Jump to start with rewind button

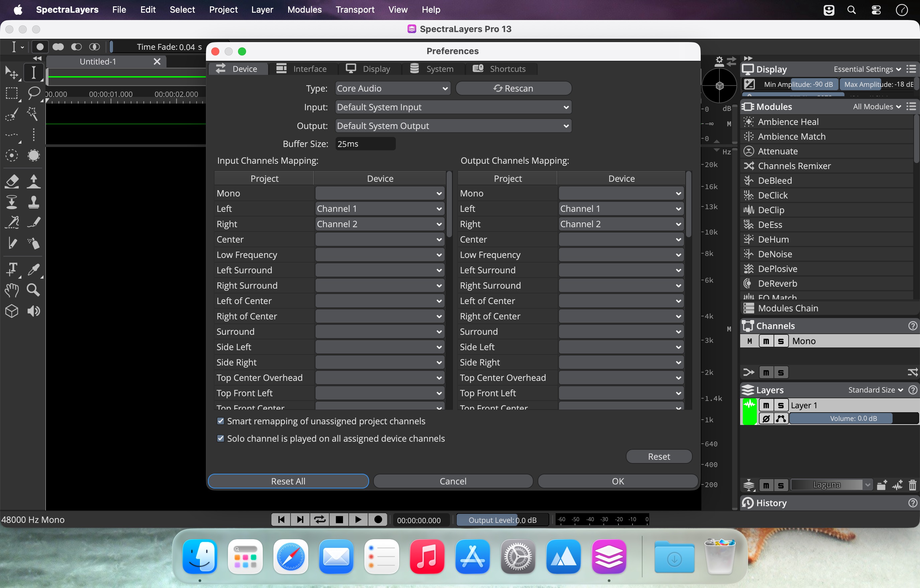coord(281,520)
